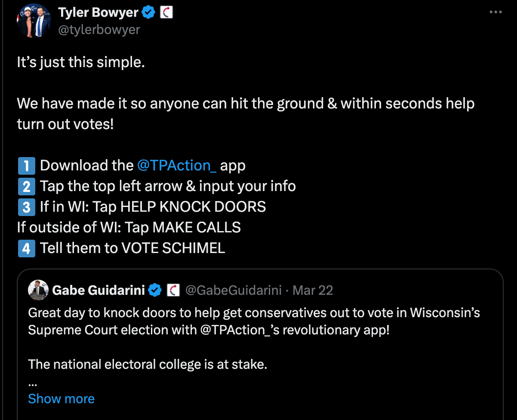Click the affiliation badge beside Tyler Bowyer
The height and width of the screenshot is (420, 517).
point(166,12)
